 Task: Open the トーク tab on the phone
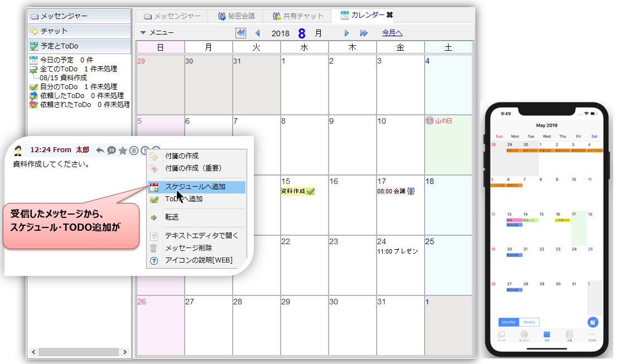coord(501,336)
